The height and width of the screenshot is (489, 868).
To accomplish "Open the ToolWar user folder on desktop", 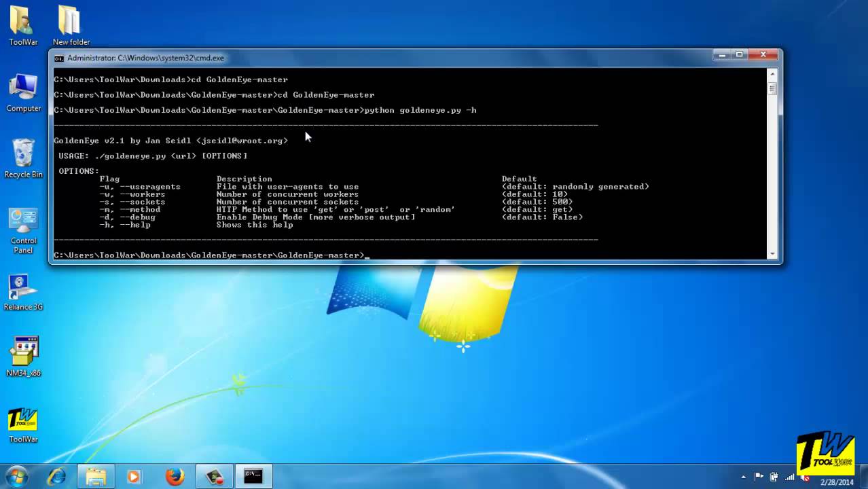I will coord(23,26).
